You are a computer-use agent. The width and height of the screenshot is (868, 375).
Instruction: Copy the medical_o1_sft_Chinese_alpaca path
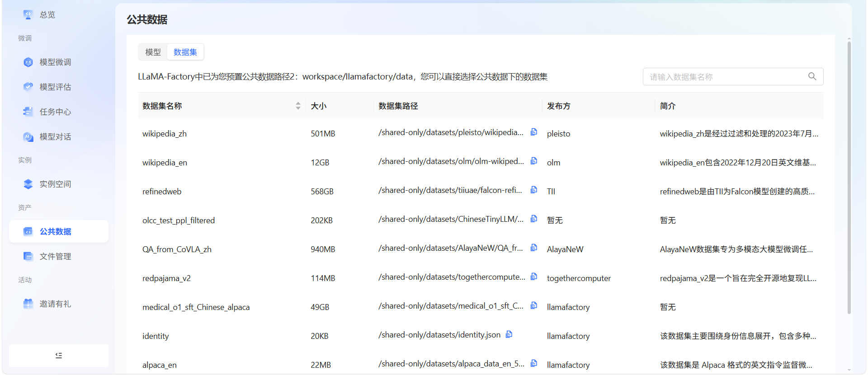534,305
